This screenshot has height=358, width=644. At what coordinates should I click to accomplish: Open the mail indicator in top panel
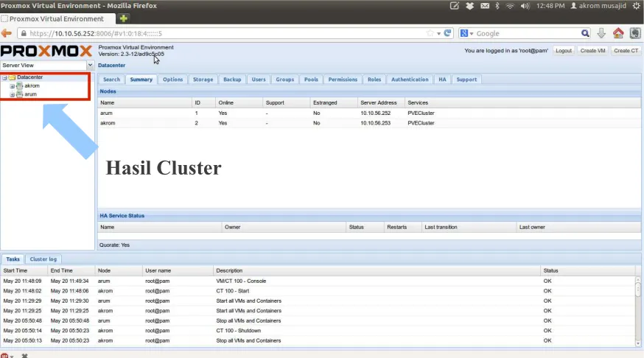point(485,6)
